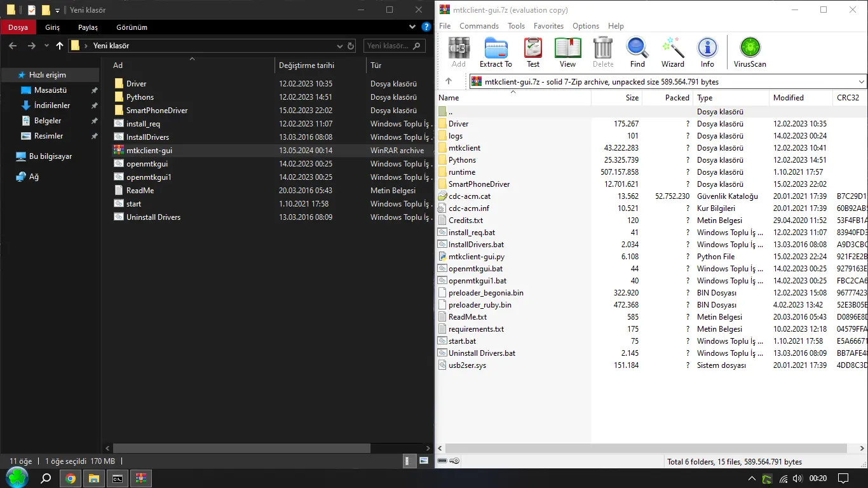Open the Görünüm ribbon tab

click(x=132, y=27)
